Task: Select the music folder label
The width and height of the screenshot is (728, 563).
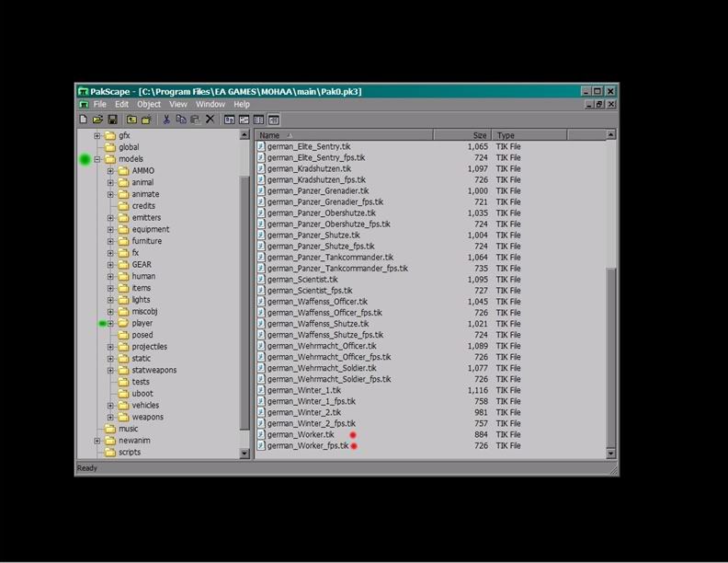Action: [128, 429]
